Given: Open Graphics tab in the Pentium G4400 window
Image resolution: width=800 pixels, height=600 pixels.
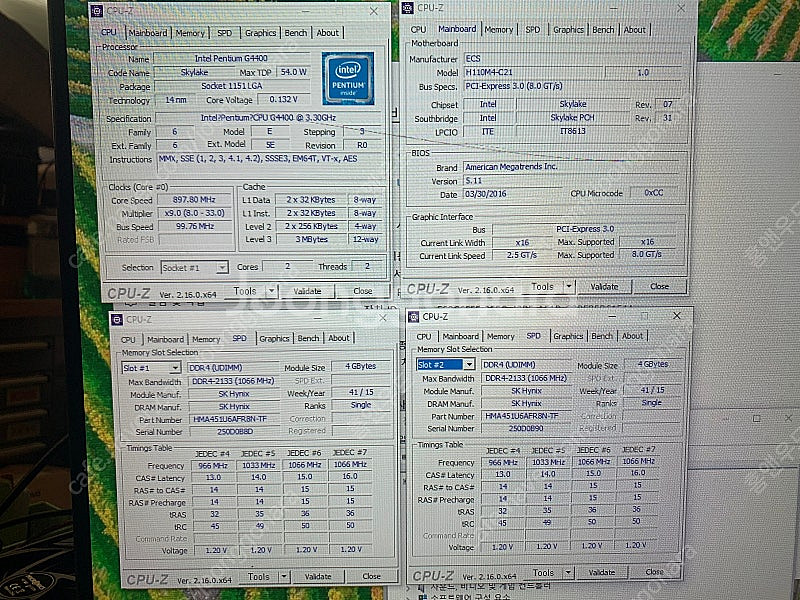Looking at the screenshot, I should [260, 33].
